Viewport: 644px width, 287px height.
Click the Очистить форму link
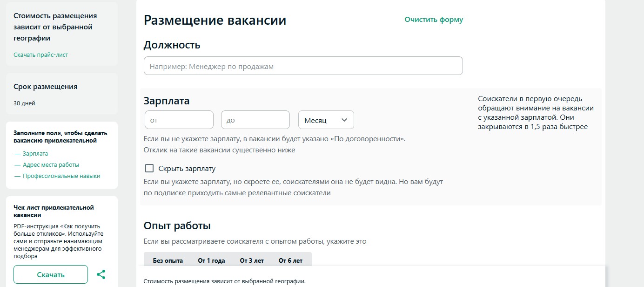(434, 20)
